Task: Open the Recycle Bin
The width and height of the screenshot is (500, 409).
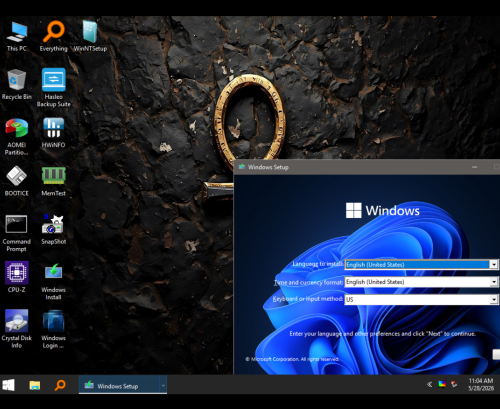Action: (17, 84)
